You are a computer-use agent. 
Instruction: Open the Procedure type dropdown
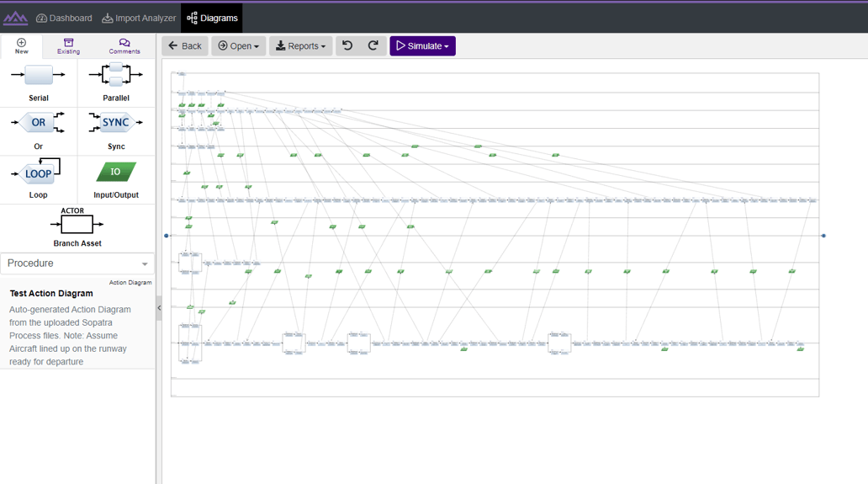pos(77,263)
